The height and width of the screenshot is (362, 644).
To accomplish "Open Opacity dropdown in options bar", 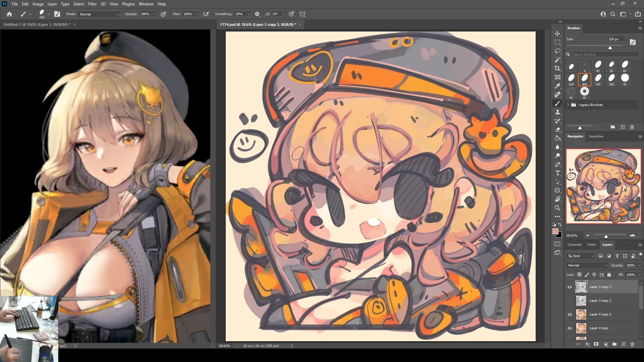I will click(x=154, y=14).
